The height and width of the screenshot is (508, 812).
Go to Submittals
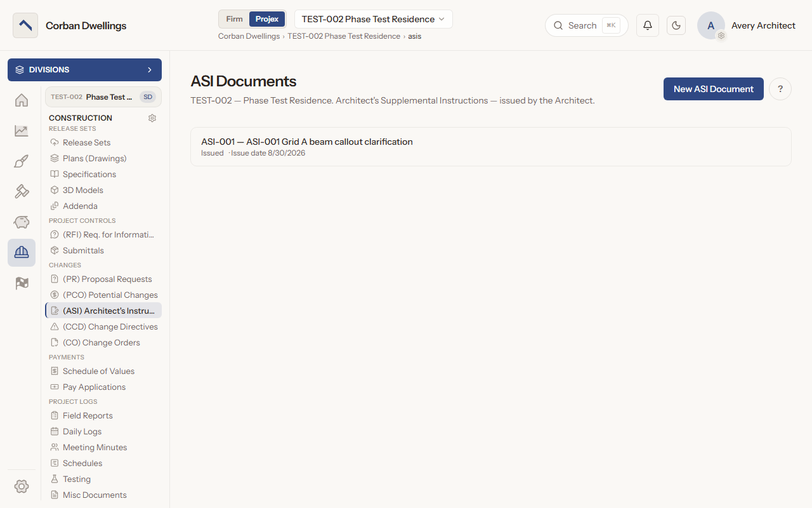[x=103, y=251]
